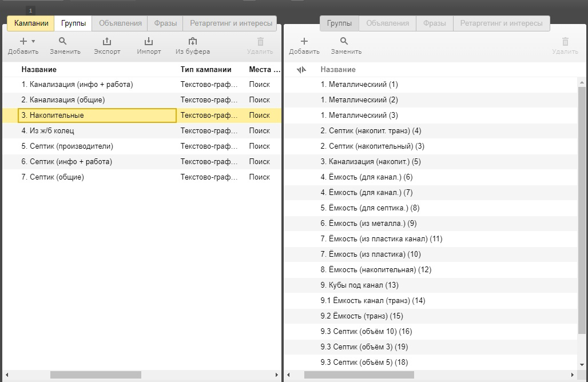
Task: Click the Экспорт upload icon
Action: click(107, 41)
